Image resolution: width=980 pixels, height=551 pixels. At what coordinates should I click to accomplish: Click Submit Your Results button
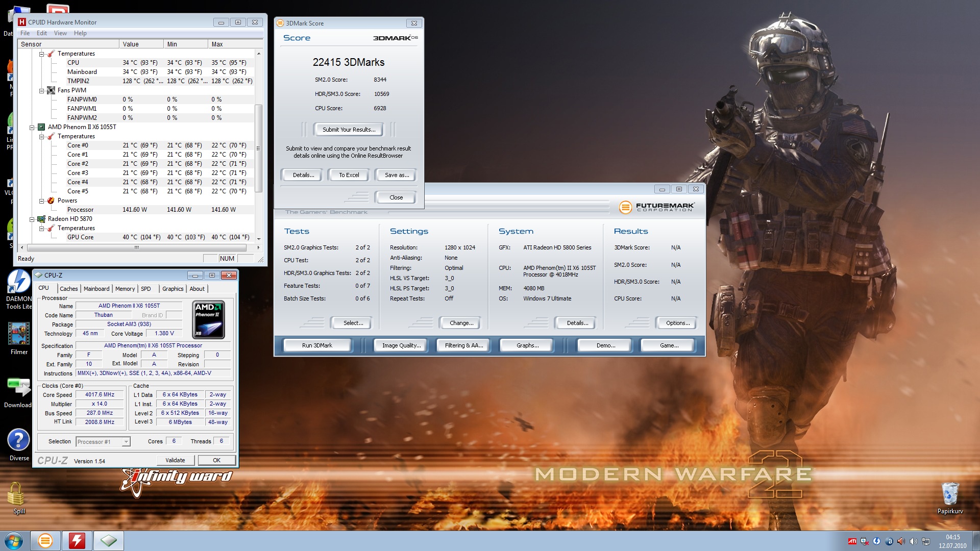click(x=349, y=130)
